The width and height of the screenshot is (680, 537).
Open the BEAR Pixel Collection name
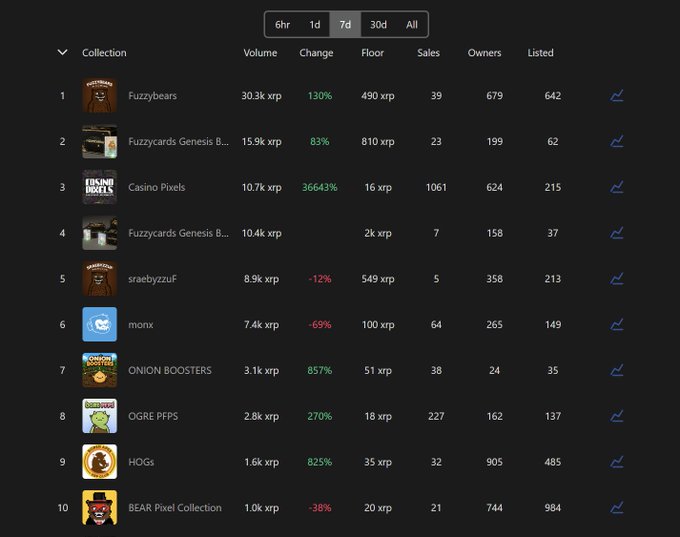pos(175,508)
